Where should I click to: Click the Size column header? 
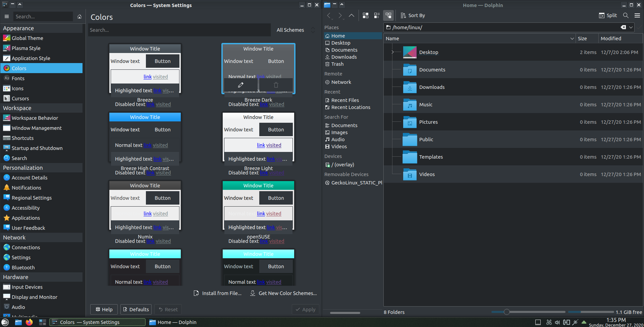[x=587, y=39]
